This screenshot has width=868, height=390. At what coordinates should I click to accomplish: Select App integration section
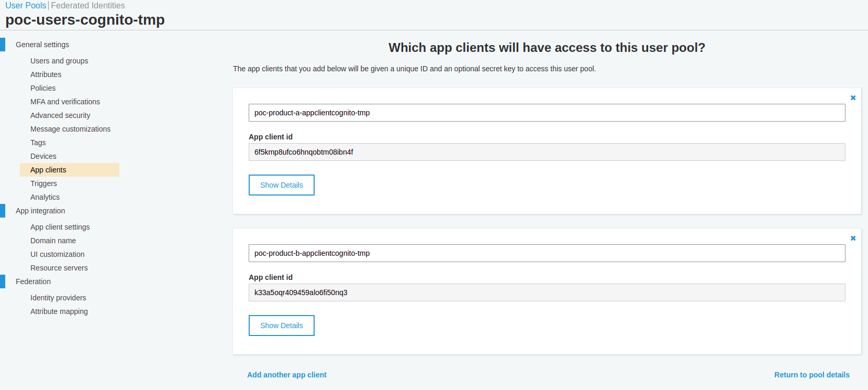[40, 211]
